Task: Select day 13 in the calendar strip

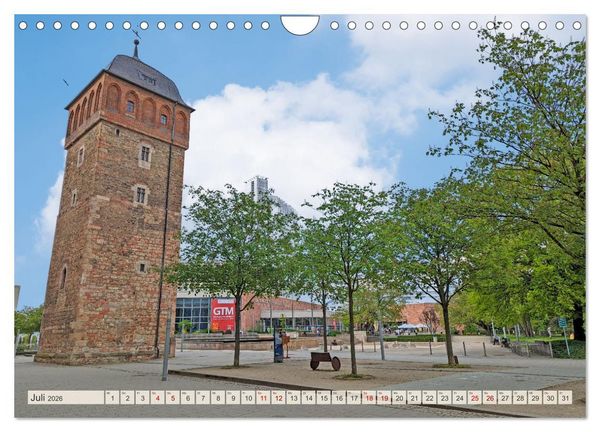Action: [293, 397]
